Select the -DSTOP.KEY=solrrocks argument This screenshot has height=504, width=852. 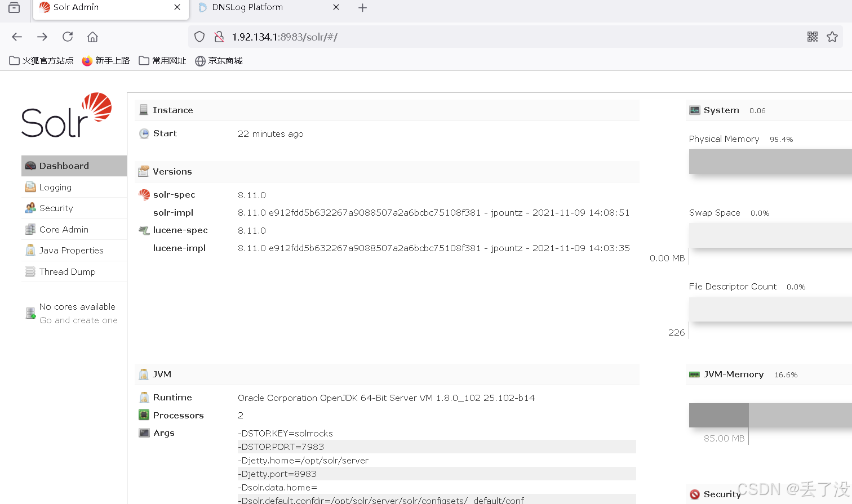285,433
